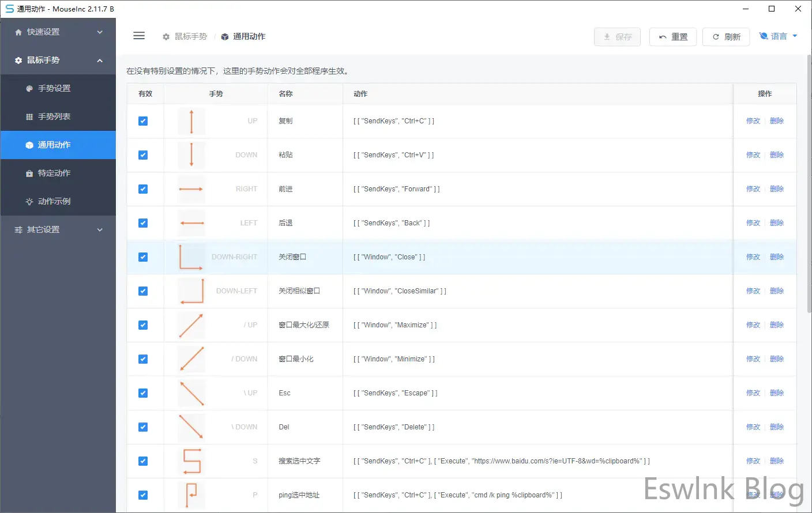
Task: Disable the 关闭窗口 gesture checkbox
Action: pyautogui.click(x=143, y=257)
